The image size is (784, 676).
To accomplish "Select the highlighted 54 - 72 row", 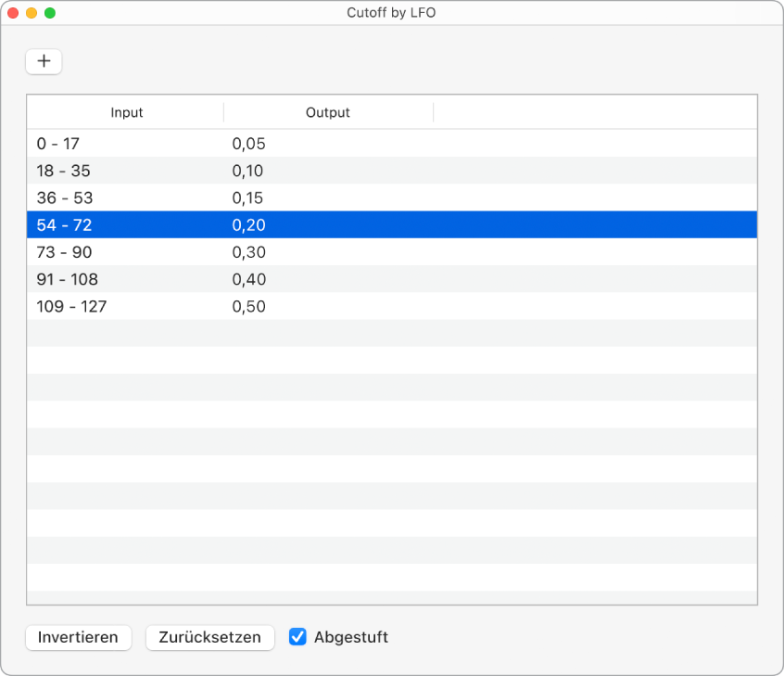I will pos(65,224).
